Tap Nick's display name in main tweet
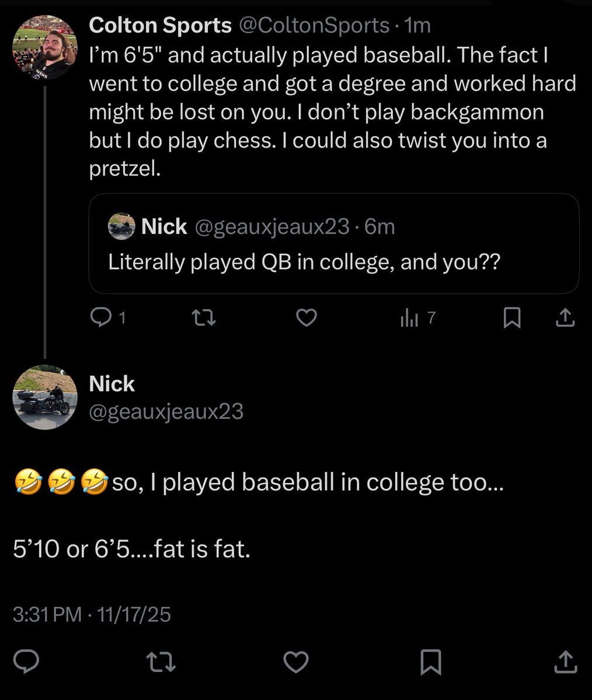 click(112, 384)
